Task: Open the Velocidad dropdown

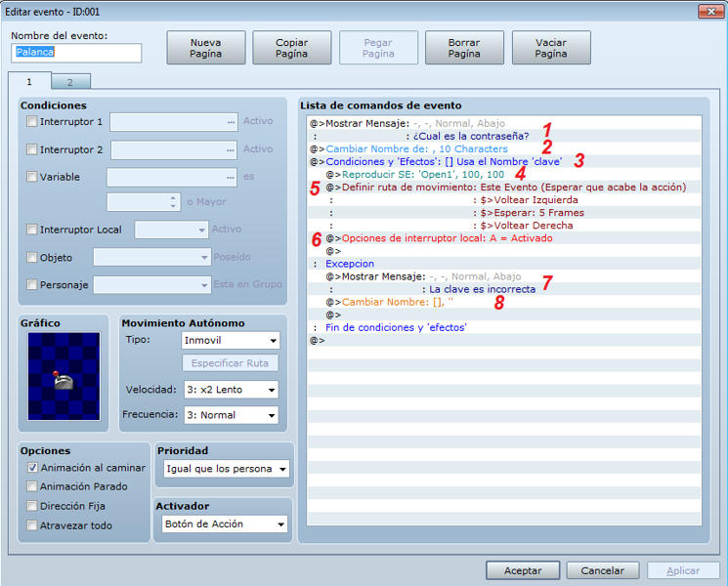Action: tap(232, 390)
